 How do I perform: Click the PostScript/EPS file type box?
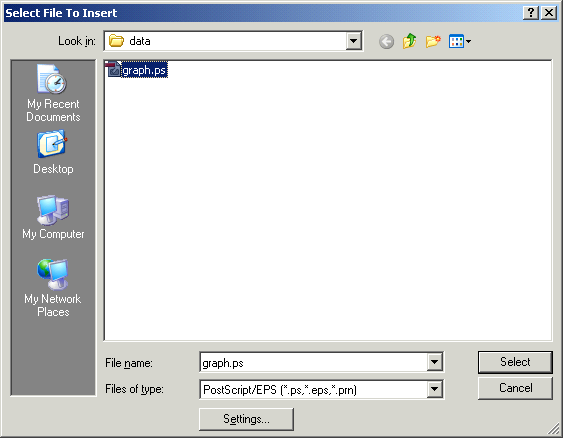point(313,390)
